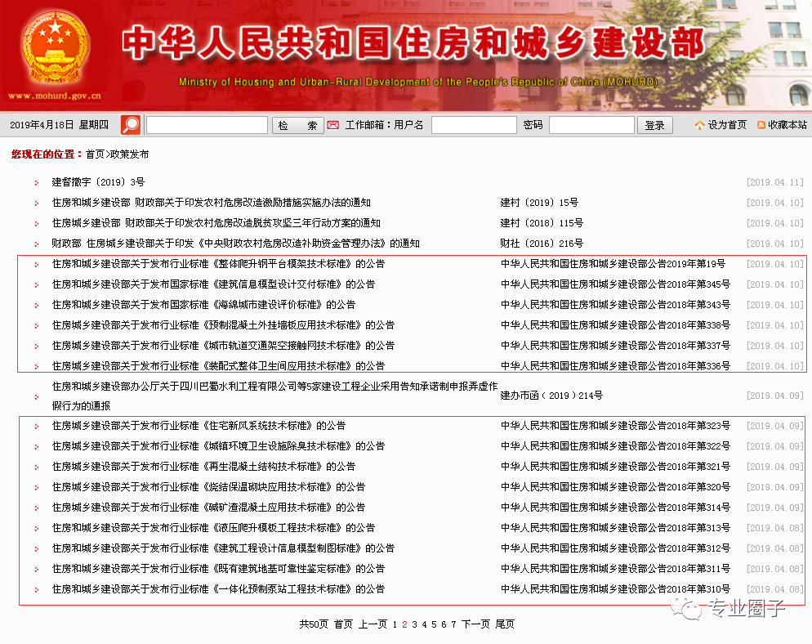Click 设为首页 link
The height and width of the screenshot is (644, 812).
pos(727,125)
